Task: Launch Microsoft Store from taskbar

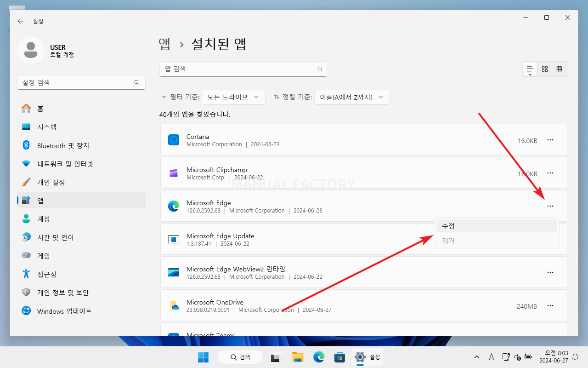Action: [x=339, y=357]
